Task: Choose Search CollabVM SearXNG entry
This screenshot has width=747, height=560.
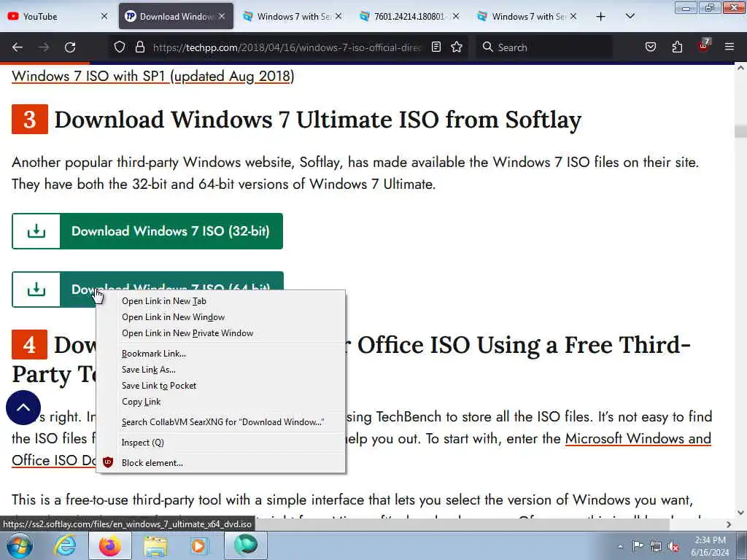Action: click(220, 422)
